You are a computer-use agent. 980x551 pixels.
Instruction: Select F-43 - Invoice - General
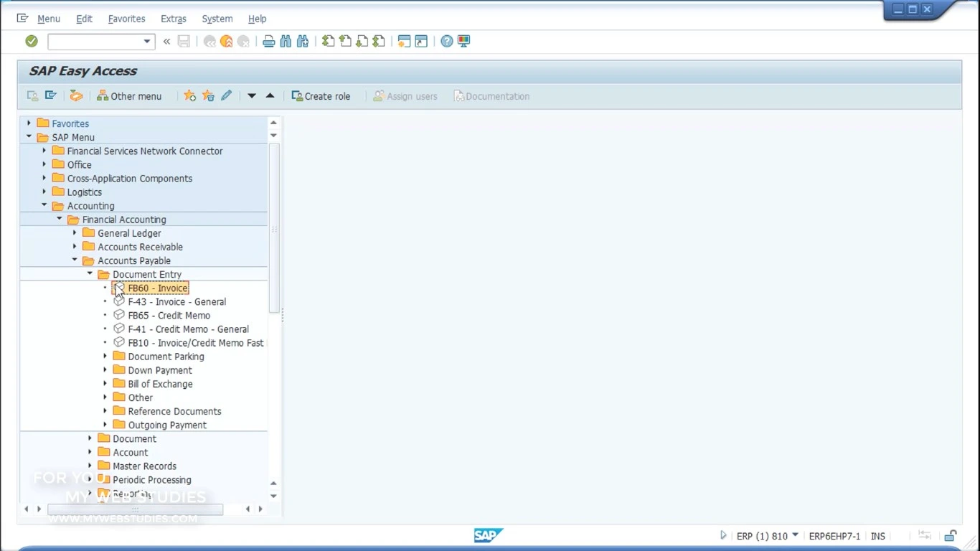[x=177, y=302]
